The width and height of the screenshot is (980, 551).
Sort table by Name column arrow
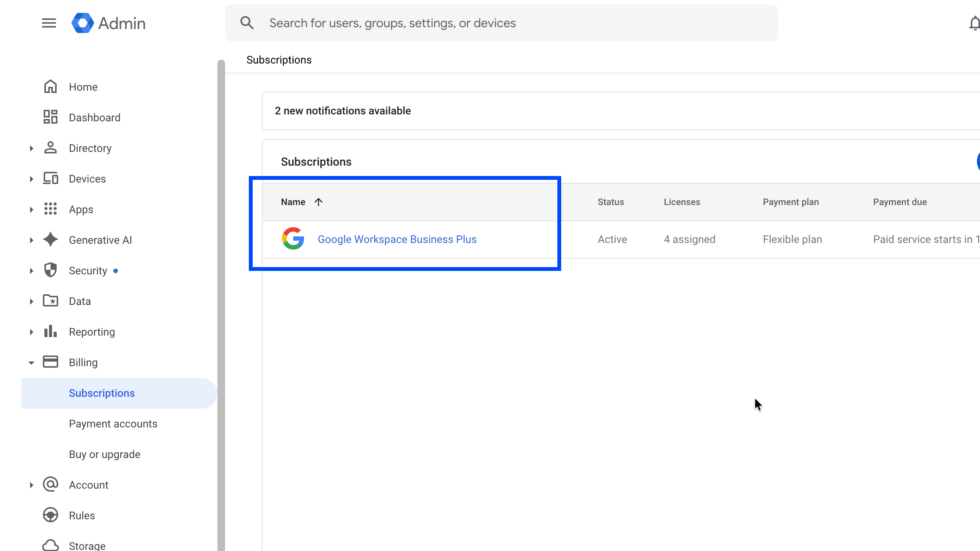click(x=318, y=202)
